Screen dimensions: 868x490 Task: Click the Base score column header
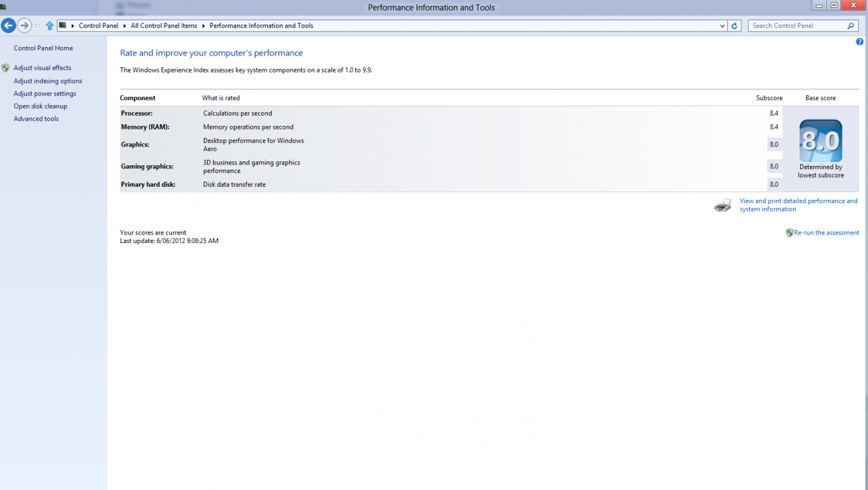[x=820, y=98]
